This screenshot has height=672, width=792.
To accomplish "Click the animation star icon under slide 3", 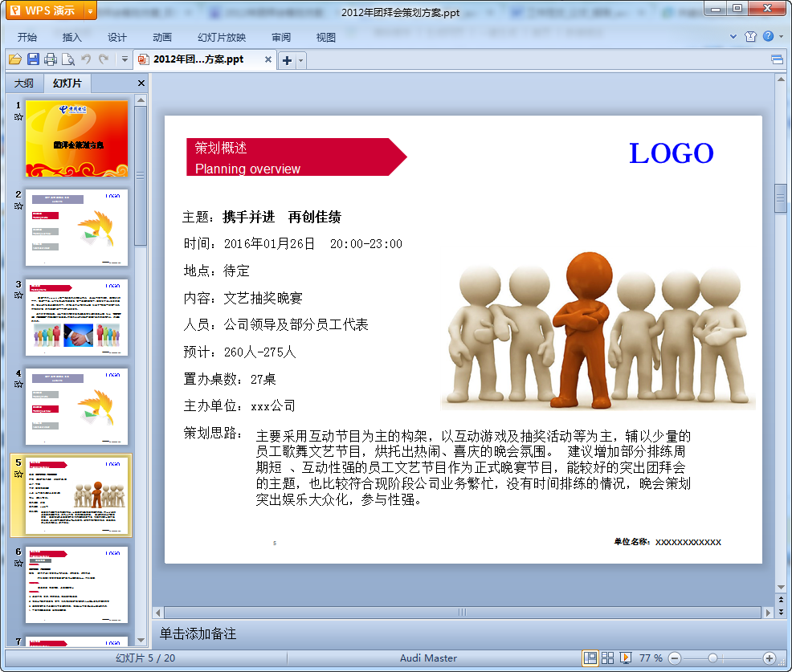I will [x=18, y=295].
